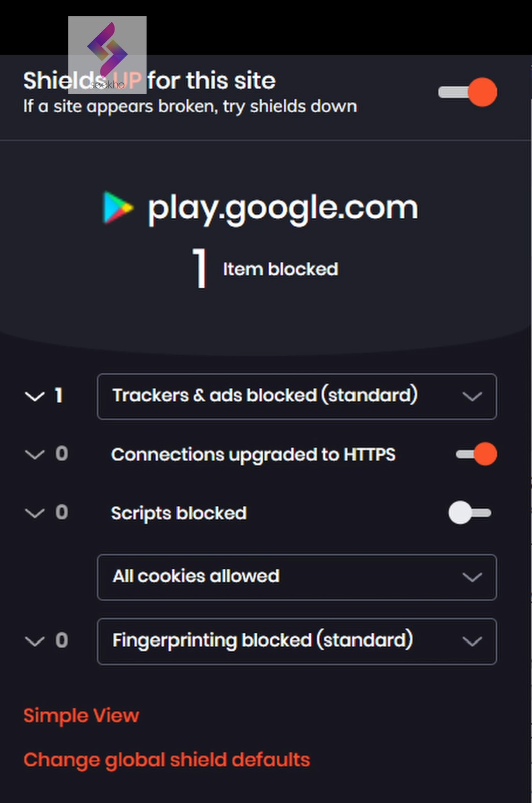Disable Connections upgraded to HTTPS toggle

pos(476,454)
